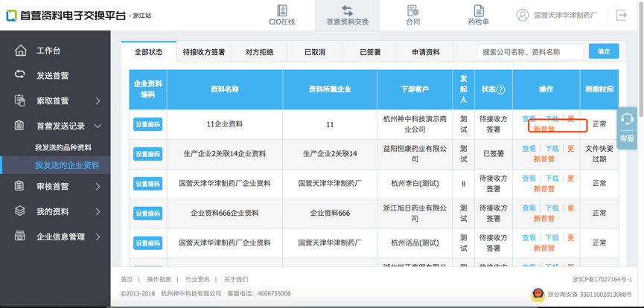The width and height of the screenshot is (644, 308).
Task: Click 下载 in 浙江旭日药业有限公司 row
Action: coord(552,208)
